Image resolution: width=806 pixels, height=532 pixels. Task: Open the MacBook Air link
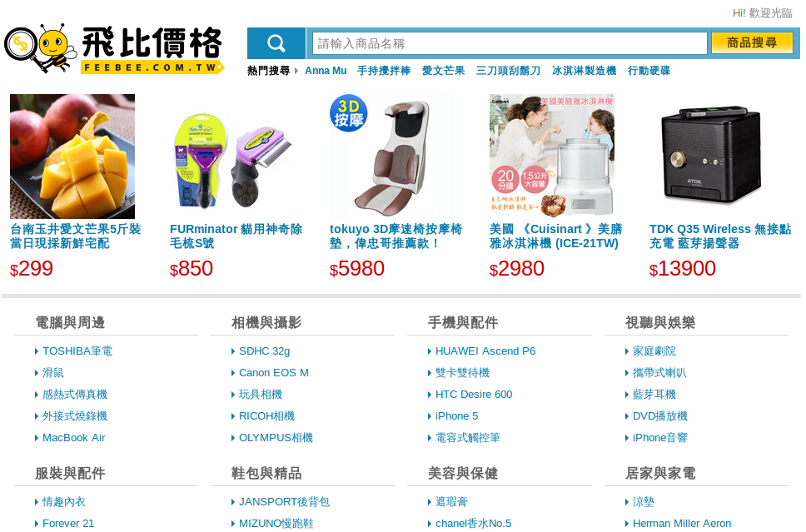pos(73,437)
